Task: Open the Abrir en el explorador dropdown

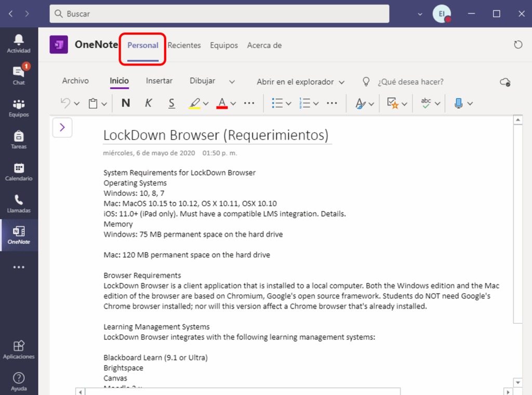Action: pyautogui.click(x=300, y=82)
